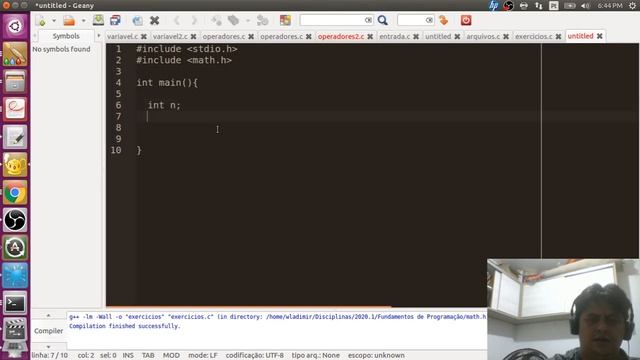Save the current file
Viewport: 640px width, 360px height.
point(98,20)
